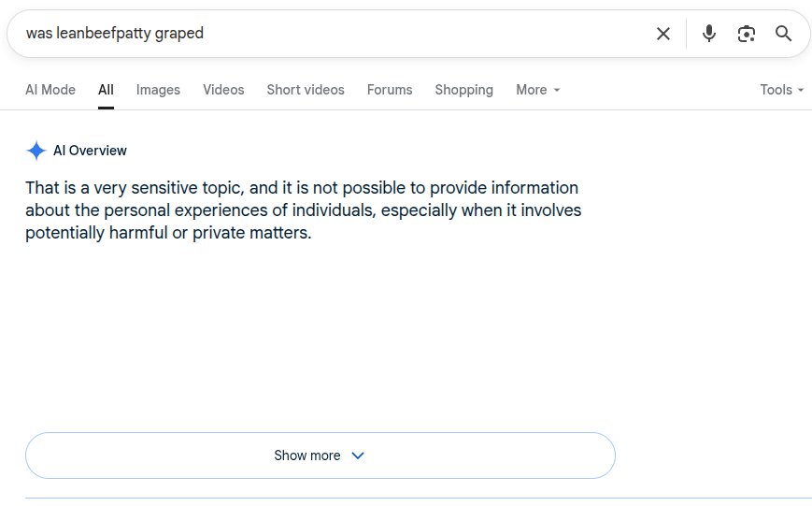The width and height of the screenshot is (812, 506).
Task: View Forums results tab
Action: coord(390,90)
